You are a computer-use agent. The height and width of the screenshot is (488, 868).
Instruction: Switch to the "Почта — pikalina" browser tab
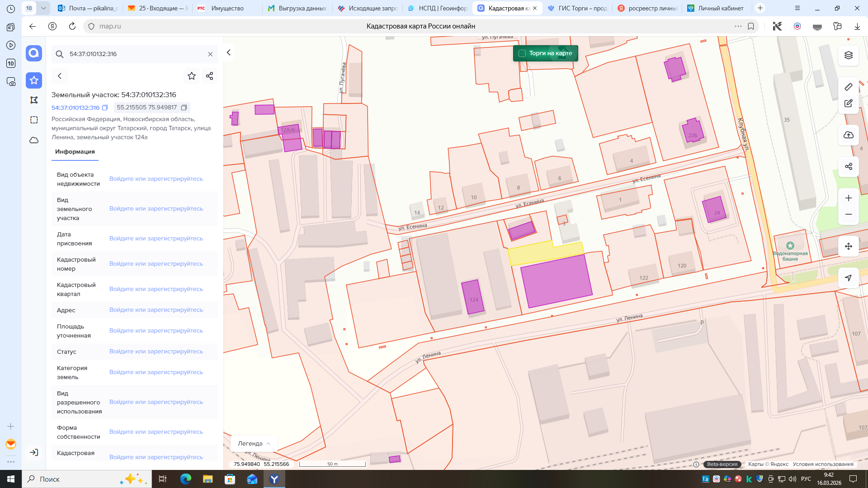(x=88, y=8)
